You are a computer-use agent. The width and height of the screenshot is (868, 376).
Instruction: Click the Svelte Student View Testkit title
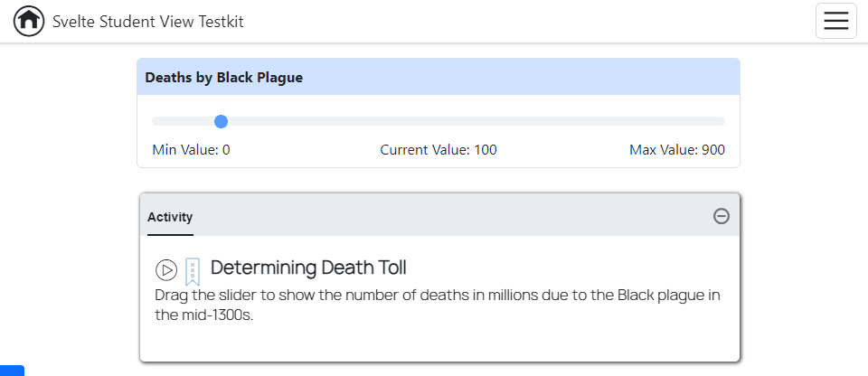147,22
